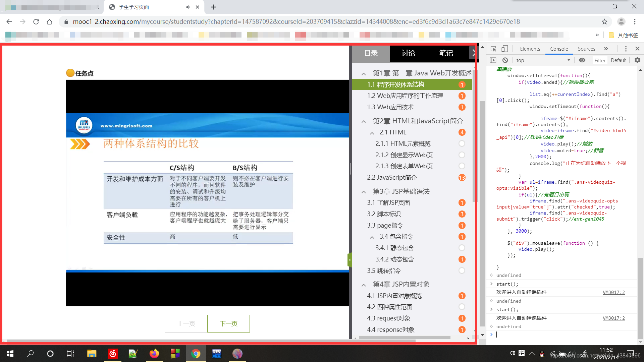The height and width of the screenshot is (362, 644).
Task: Open a new browser tab
Action: [x=213, y=7]
